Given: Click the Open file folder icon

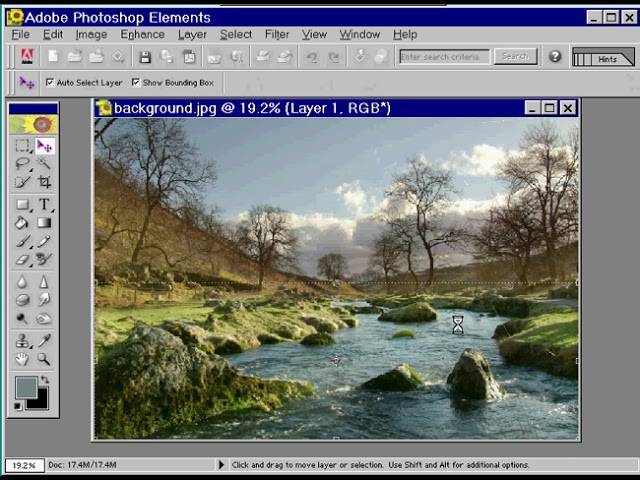Looking at the screenshot, I should pos(75,56).
